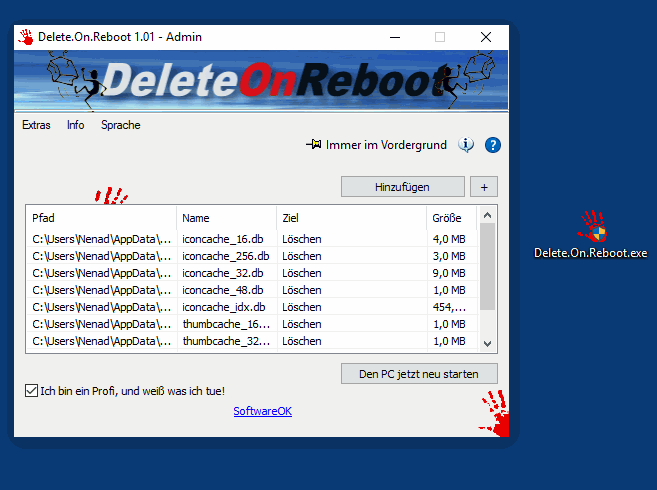Click the list scrollbar down arrow
The width and height of the screenshot is (657, 490).
click(x=487, y=344)
